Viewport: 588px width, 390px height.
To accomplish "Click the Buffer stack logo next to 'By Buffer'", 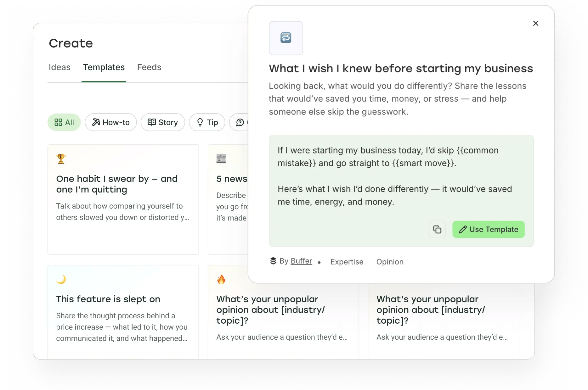I will [273, 261].
